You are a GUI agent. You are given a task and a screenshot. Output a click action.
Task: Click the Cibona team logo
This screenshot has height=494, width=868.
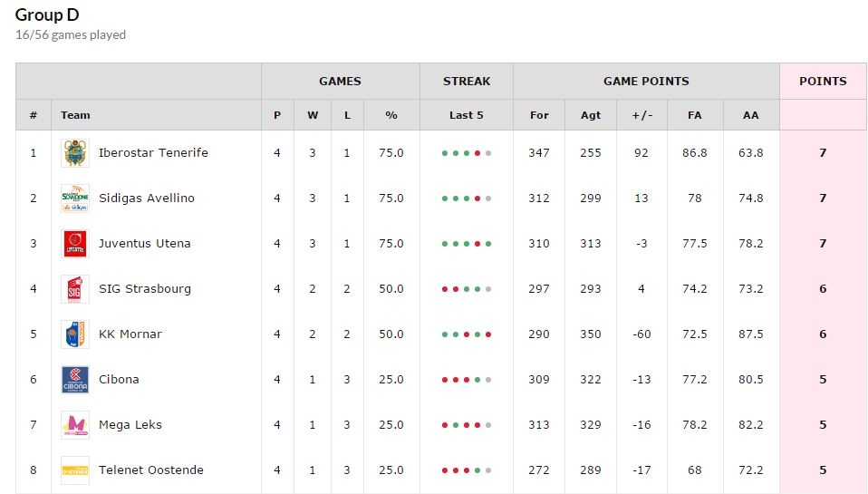[74, 380]
